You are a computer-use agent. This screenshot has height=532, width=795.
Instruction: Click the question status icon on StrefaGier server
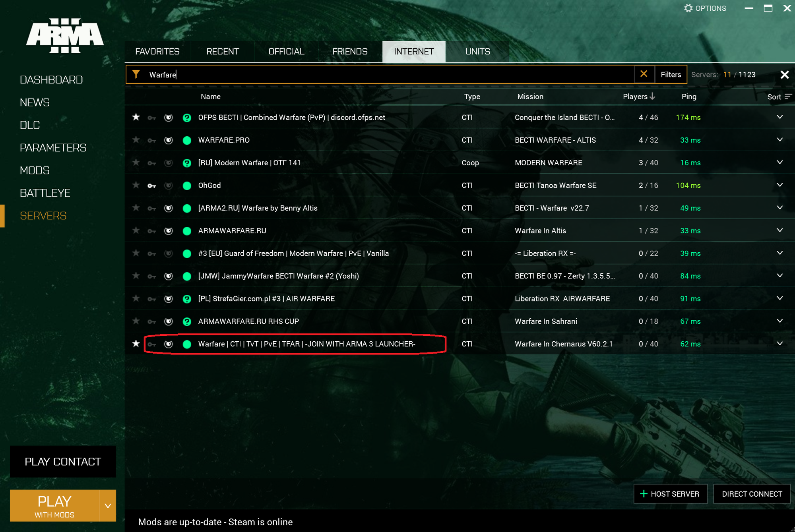pyautogui.click(x=187, y=299)
